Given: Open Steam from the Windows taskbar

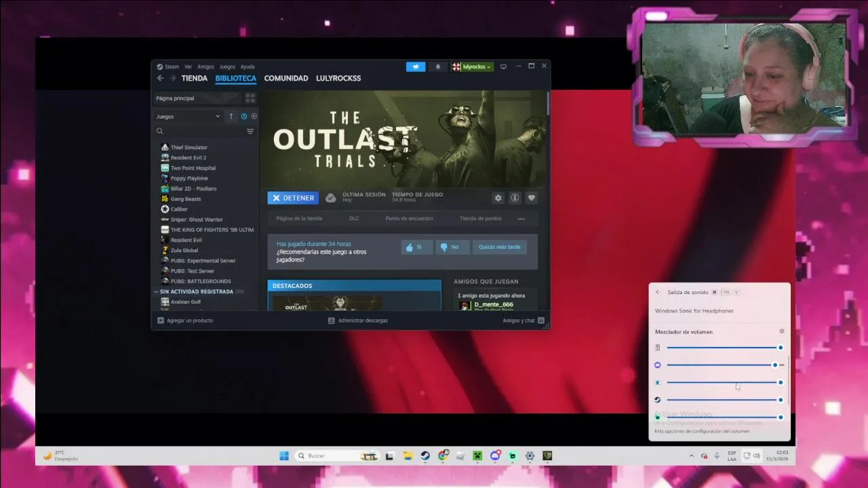Looking at the screenshot, I should (425, 456).
